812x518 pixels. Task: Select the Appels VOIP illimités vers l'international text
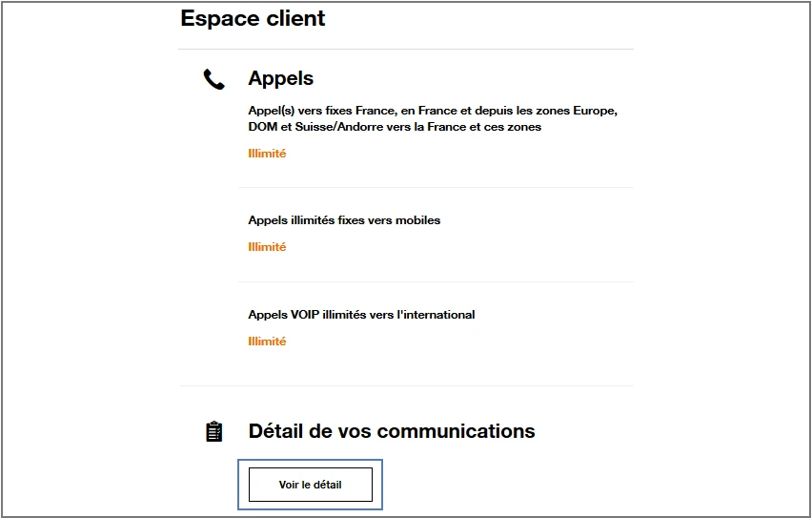coord(361,315)
